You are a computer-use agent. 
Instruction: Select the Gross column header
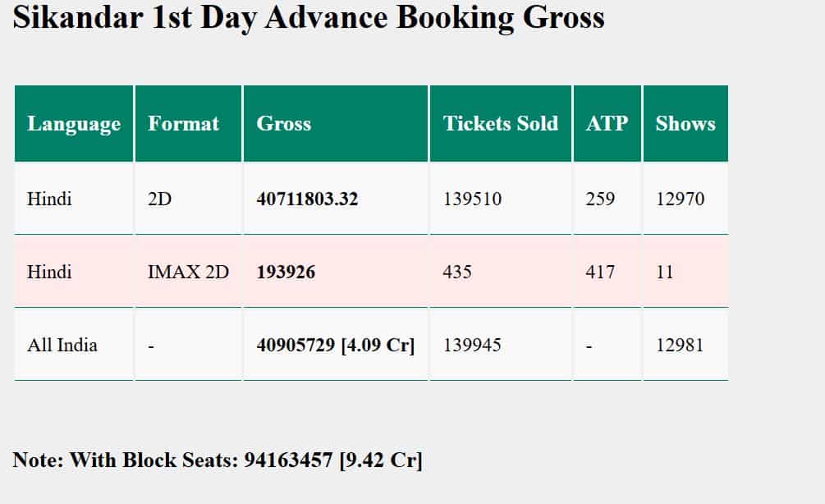coord(284,124)
